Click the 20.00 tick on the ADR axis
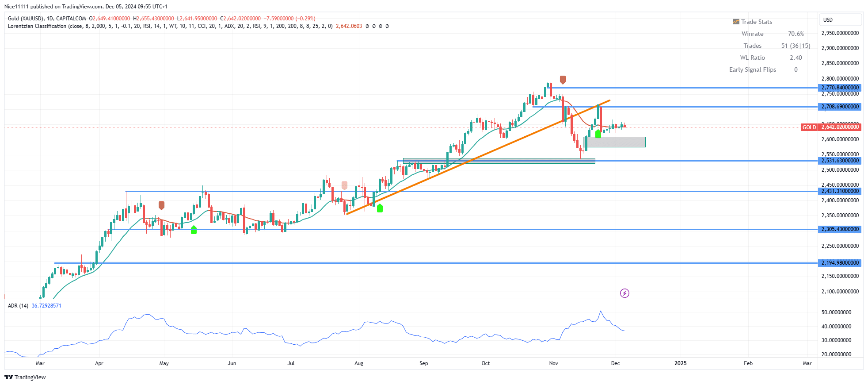Viewport: 868px width, 385px height. pos(836,354)
